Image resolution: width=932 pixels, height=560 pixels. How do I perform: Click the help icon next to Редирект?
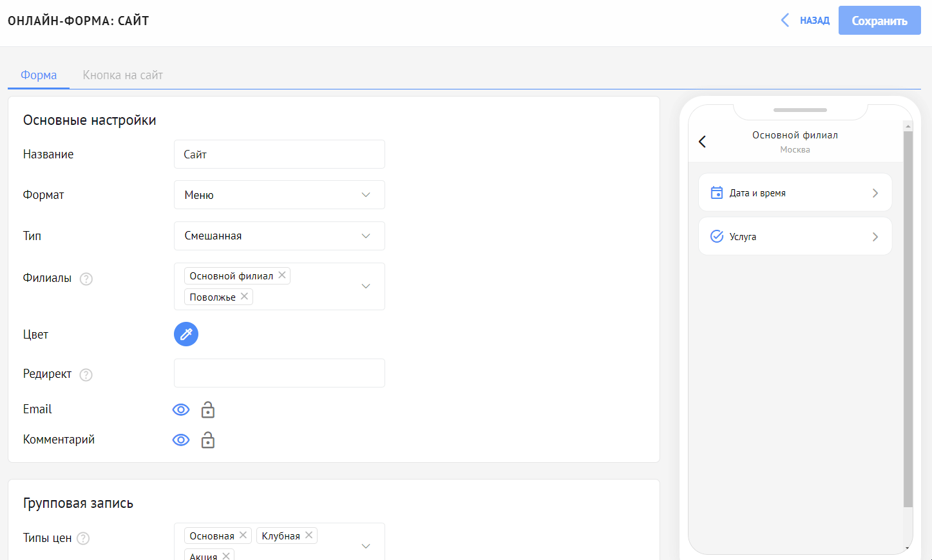click(x=86, y=375)
